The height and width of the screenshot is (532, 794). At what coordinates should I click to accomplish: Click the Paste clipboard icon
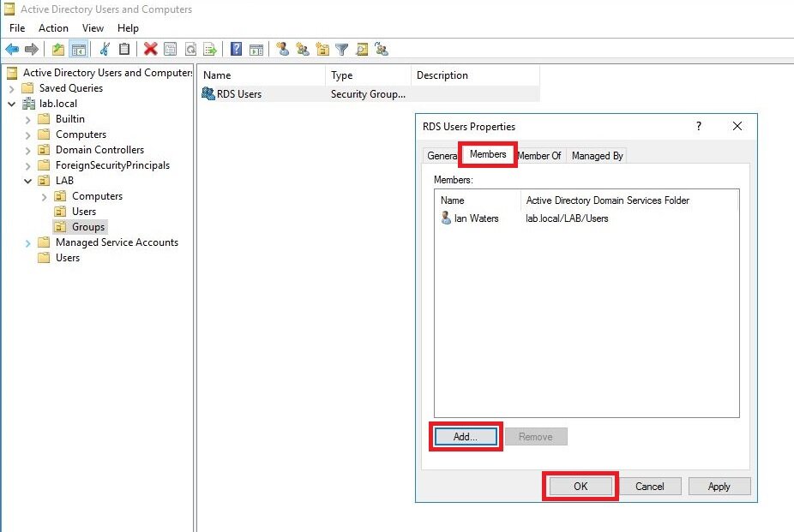pos(124,49)
